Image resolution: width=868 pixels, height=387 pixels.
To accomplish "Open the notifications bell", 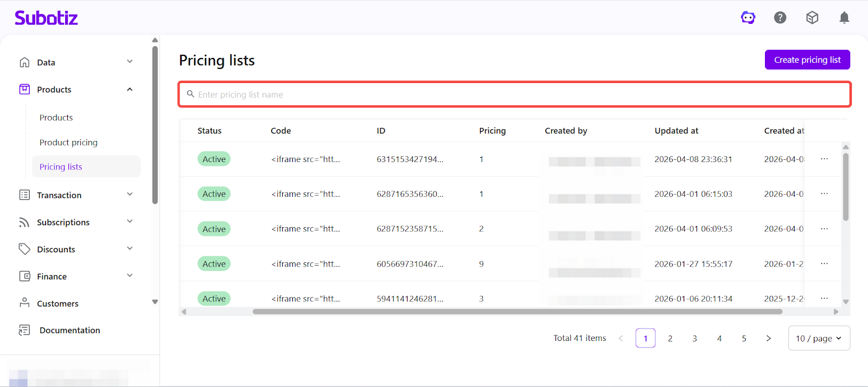I will pyautogui.click(x=844, y=18).
